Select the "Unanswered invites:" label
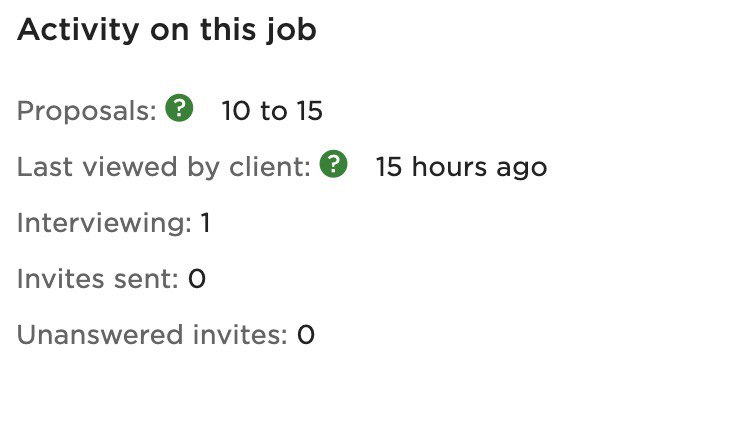Screen dimensions: 730x422 [x=152, y=334]
